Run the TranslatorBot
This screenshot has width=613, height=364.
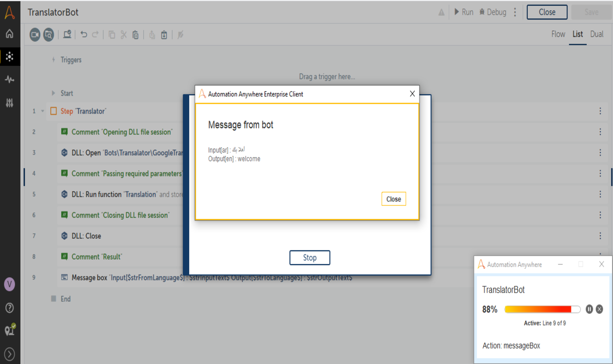pyautogui.click(x=464, y=12)
